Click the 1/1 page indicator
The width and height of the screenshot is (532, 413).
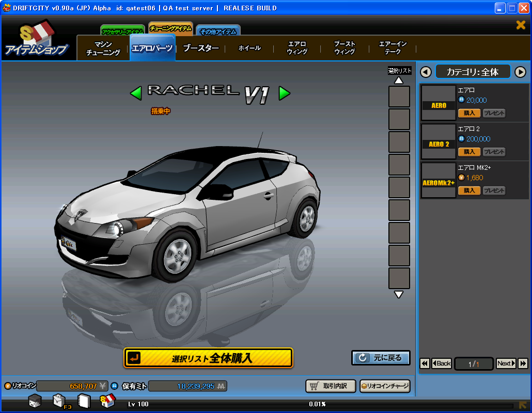click(474, 364)
